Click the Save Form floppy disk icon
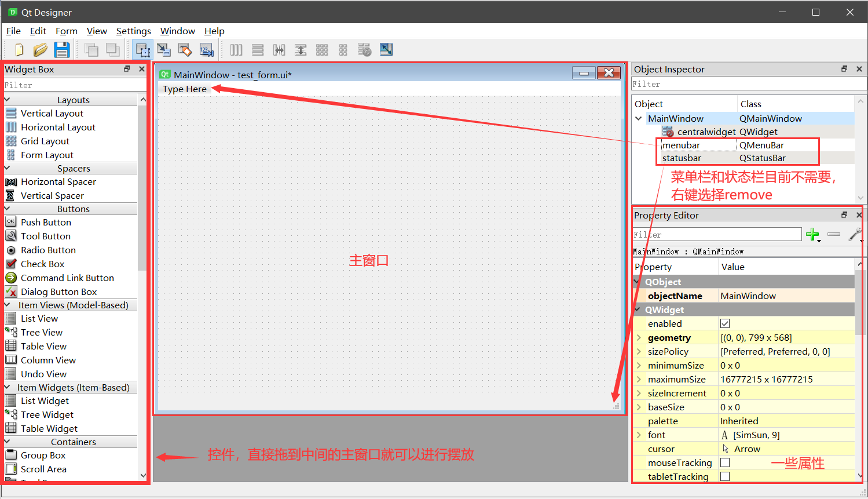Screen dimensions: 868x499 [62, 50]
